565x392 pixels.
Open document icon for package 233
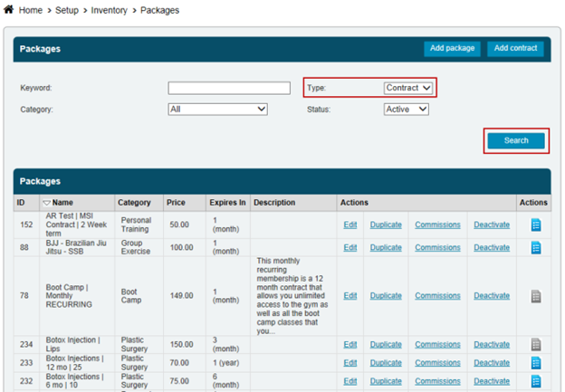point(535,362)
